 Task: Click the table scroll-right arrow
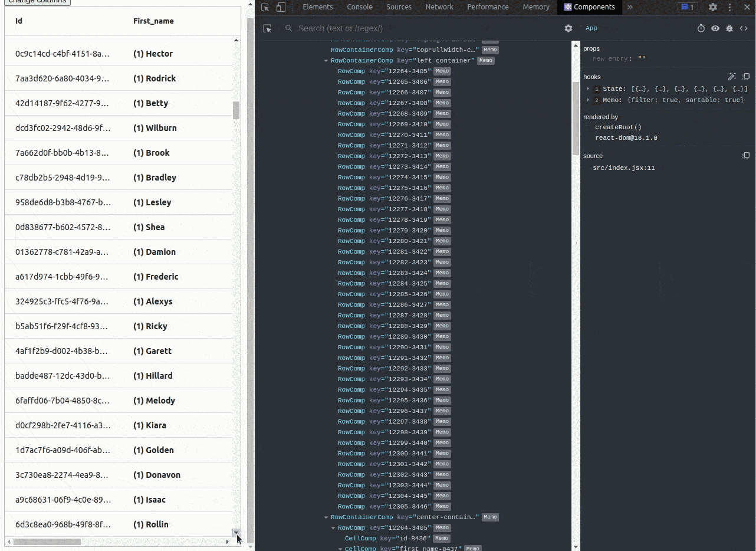pyautogui.click(x=228, y=542)
